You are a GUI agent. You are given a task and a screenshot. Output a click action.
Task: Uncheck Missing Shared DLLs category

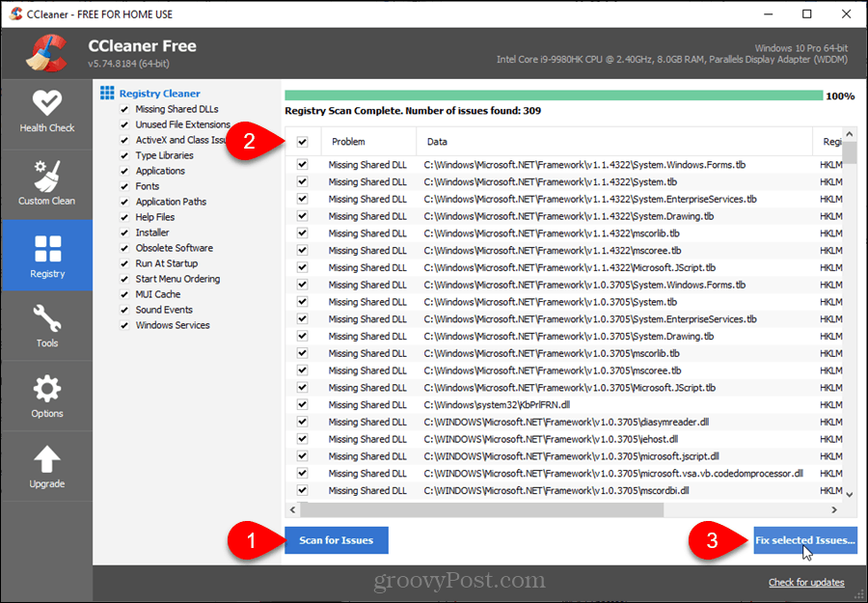click(124, 110)
